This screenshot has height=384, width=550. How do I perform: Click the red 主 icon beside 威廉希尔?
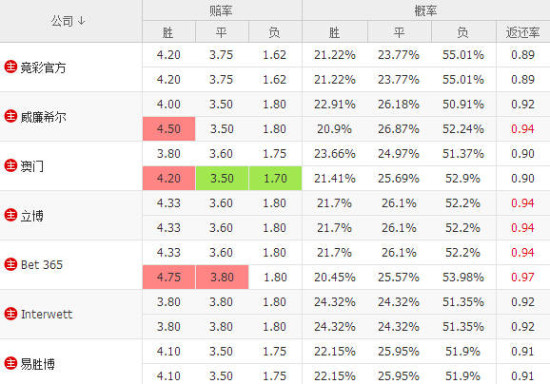11,116
